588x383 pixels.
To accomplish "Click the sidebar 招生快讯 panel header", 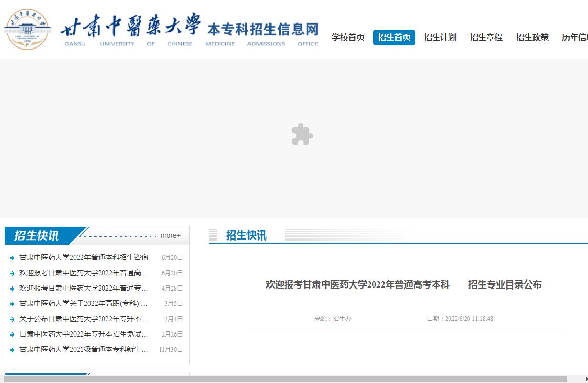I will (x=37, y=235).
